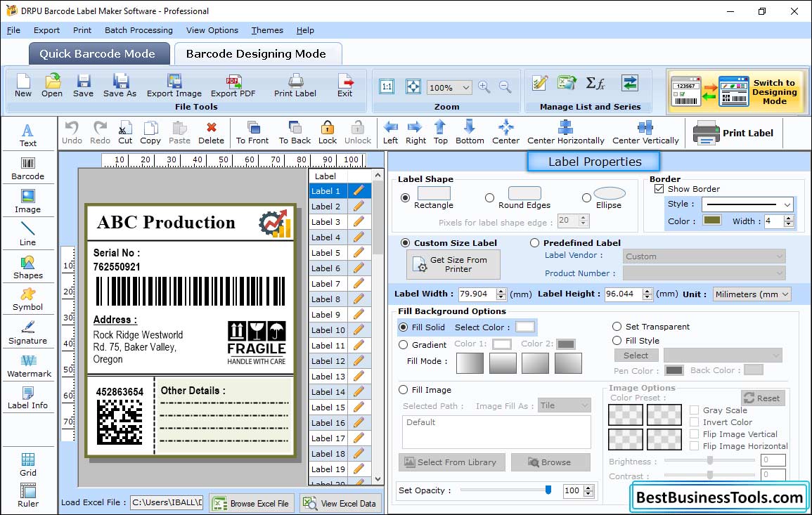The height and width of the screenshot is (515, 812).
Task: Open the Batch Processing menu
Action: pos(138,30)
